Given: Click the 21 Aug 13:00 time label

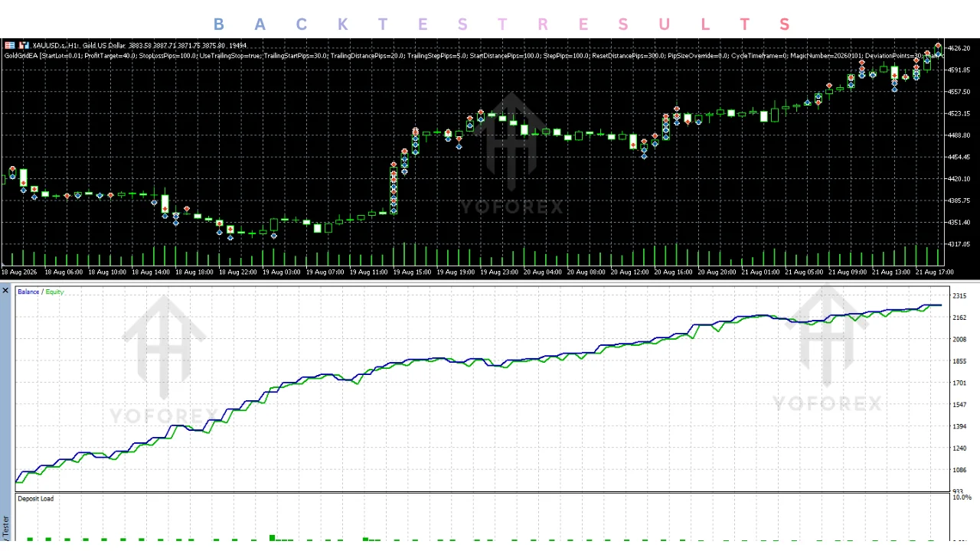Looking at the screenshot, I should click(891, 272).
